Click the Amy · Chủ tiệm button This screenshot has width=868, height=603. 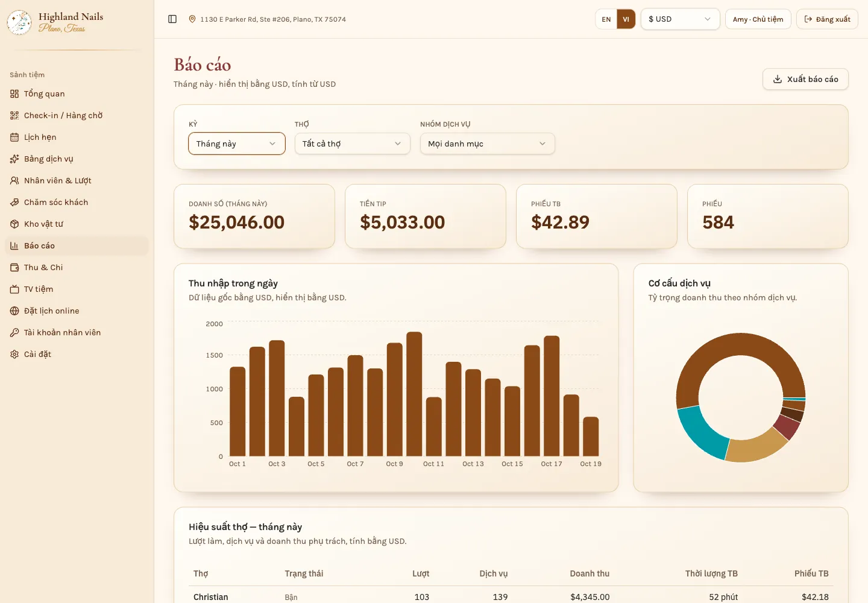[x=758, y=19]
